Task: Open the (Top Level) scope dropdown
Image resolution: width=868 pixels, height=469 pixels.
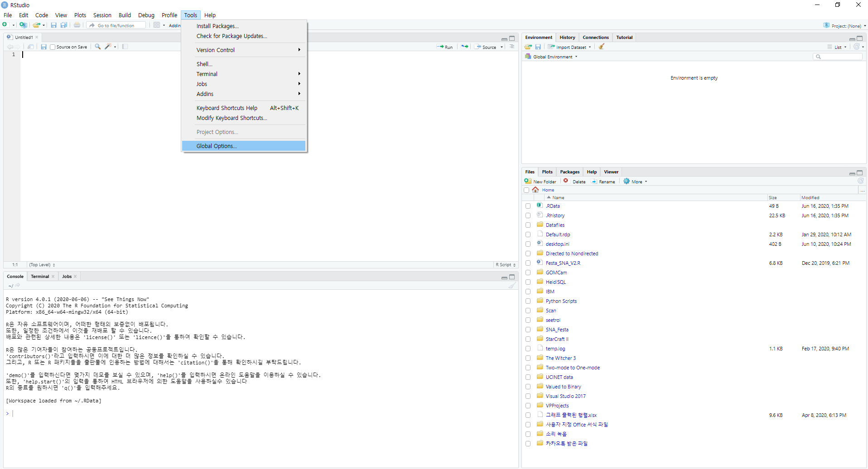Action: coord(42,265)
